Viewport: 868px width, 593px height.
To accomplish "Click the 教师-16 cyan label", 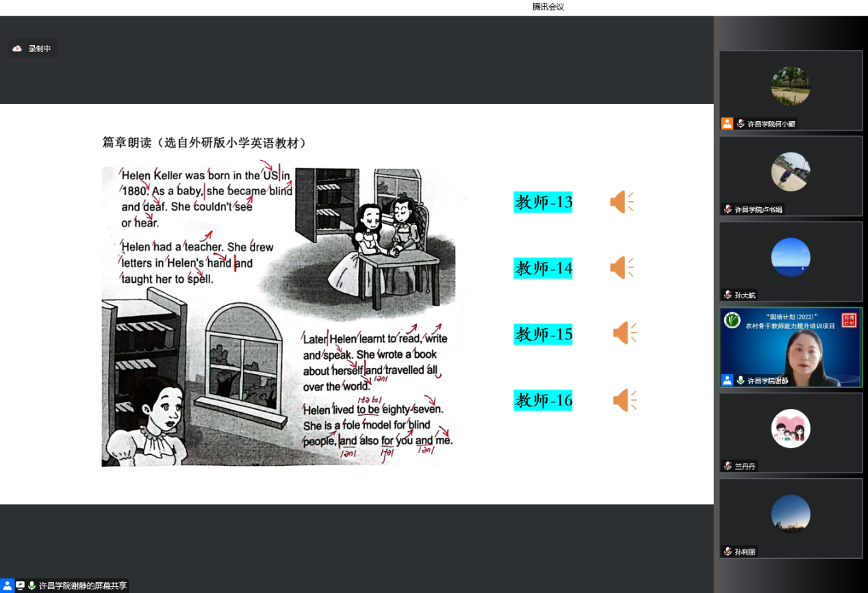I will pyautogui.click(x=543, y=400).
